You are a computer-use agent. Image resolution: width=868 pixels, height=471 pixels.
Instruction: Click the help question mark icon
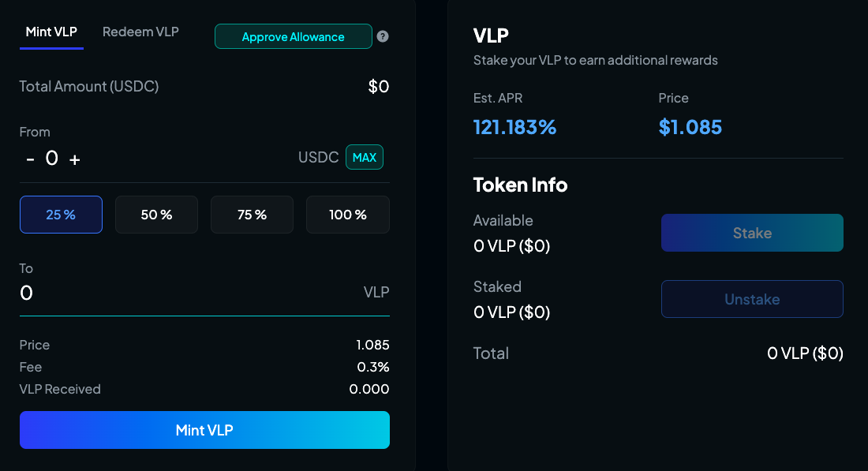click(x=383, y=36)
